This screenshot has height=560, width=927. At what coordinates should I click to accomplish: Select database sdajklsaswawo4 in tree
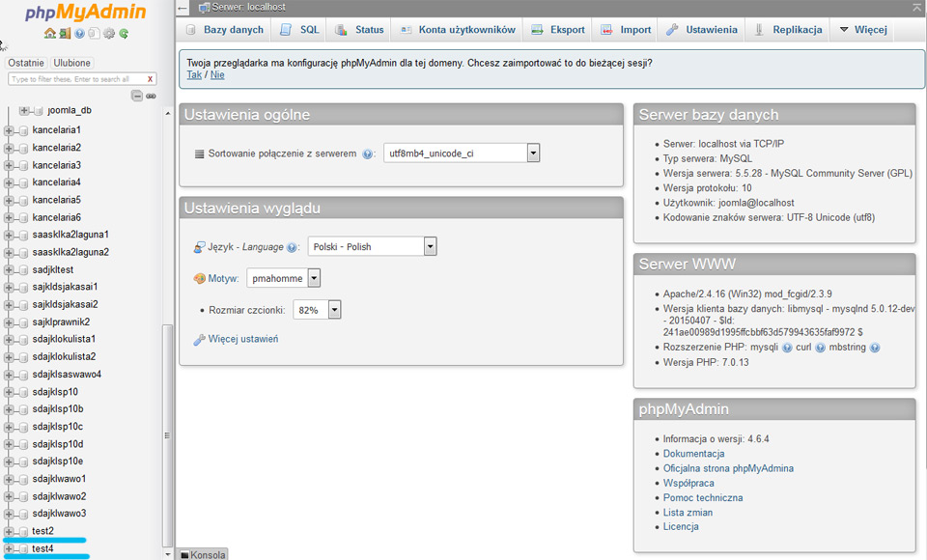tap(67, 375)
